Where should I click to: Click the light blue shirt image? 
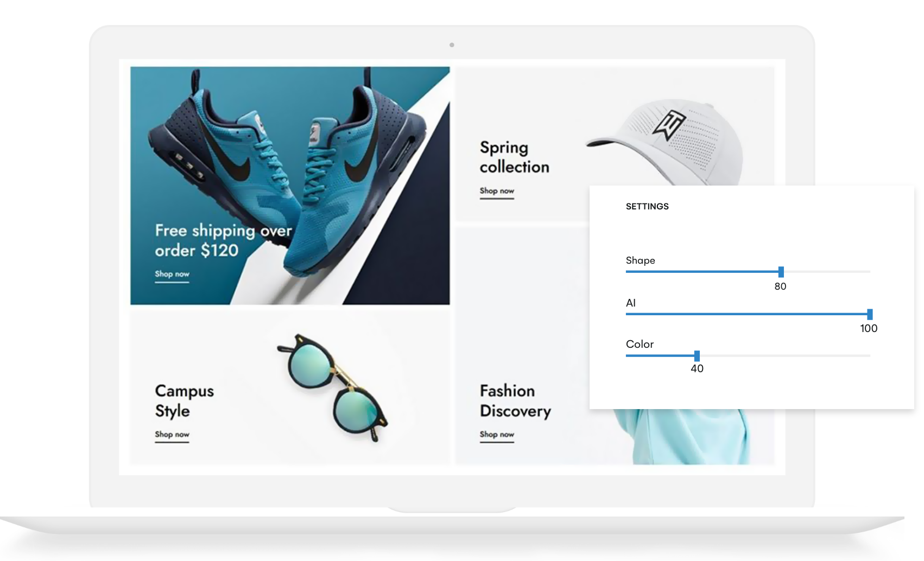pos(682,437)
